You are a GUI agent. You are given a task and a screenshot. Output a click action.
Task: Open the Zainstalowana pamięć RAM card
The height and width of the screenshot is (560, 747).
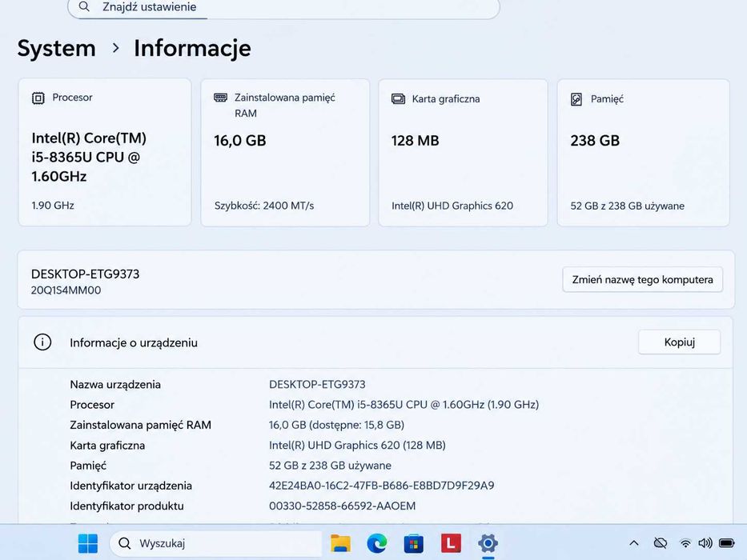285,152
